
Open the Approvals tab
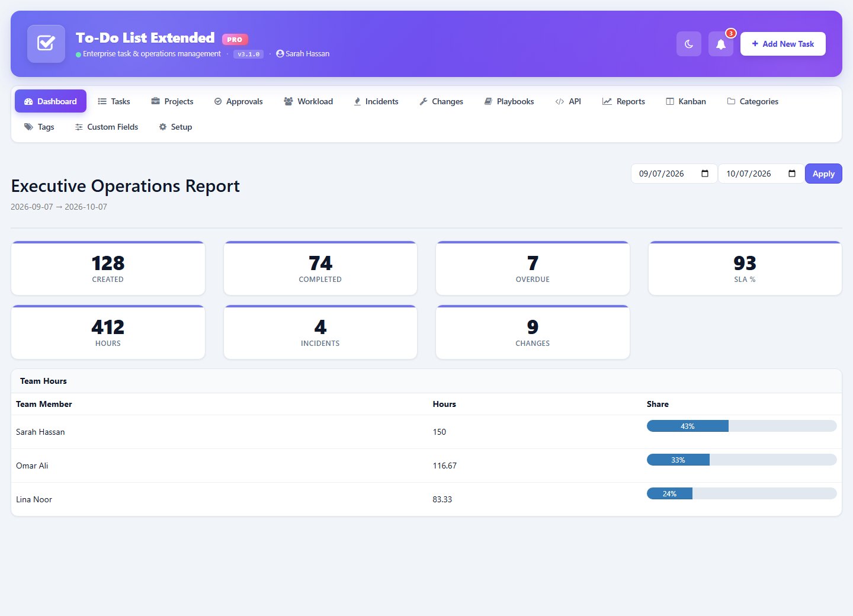(238, 101)
